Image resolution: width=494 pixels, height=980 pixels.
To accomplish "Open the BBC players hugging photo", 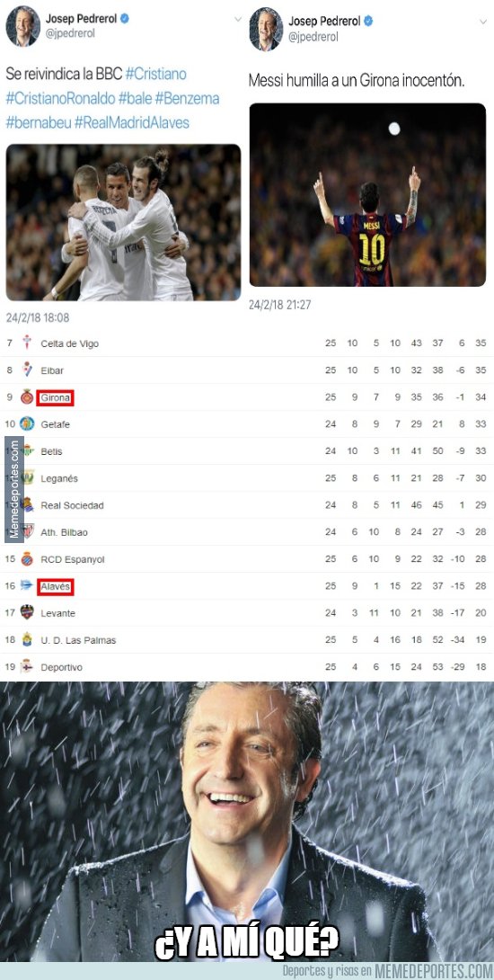I will 123,222.
